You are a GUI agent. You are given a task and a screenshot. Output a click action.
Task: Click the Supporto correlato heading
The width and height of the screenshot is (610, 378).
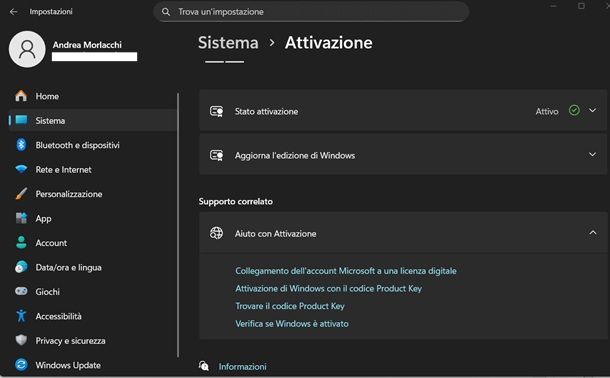click(x=236, y=201)
